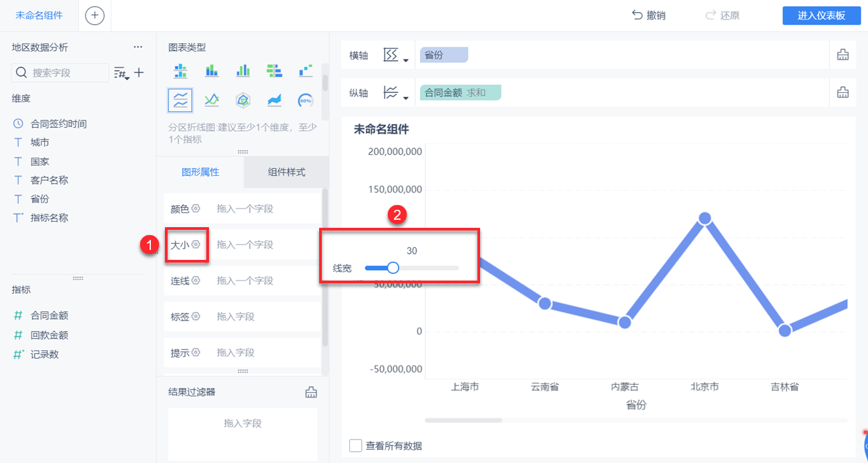Switch to the 图形属性 tab
This screenshot has width=868, height=463.
tap(200, 172)
